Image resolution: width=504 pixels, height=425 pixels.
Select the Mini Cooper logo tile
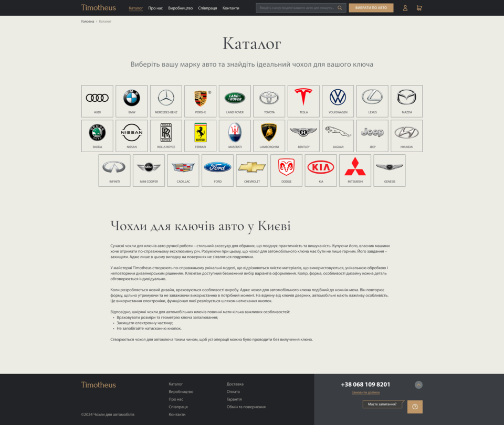coord(149,171)
